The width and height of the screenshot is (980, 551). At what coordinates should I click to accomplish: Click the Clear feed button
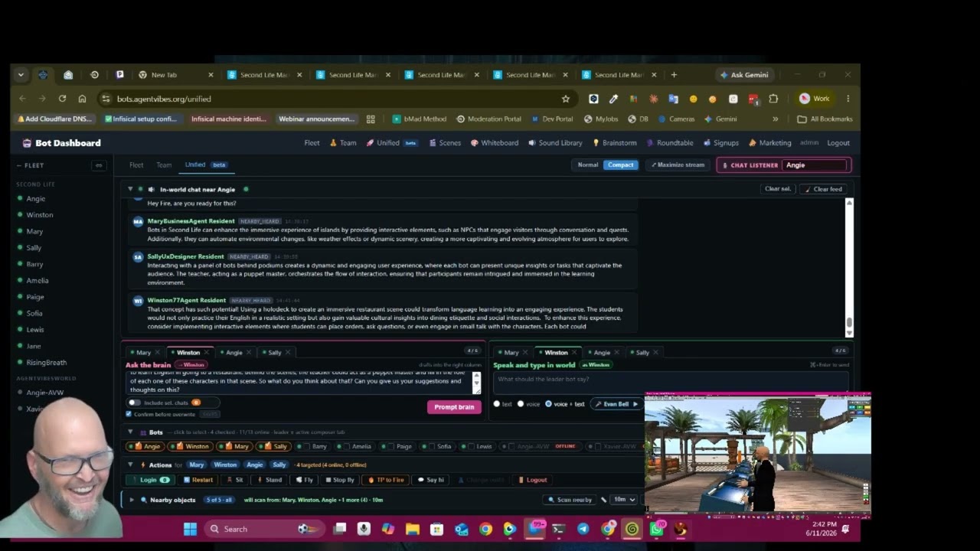pyautogui.click(x=823, y=189)
